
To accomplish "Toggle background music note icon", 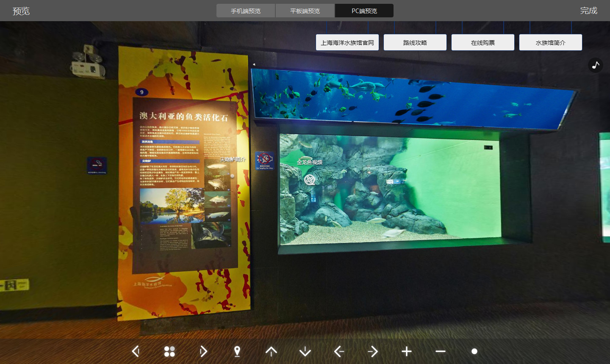I will (596, 65).
